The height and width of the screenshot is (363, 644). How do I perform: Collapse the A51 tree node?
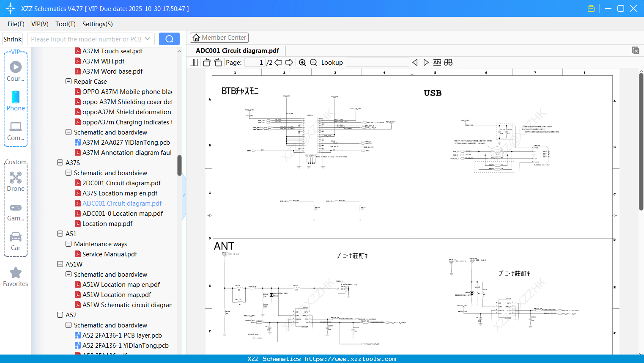pyautogui.click(x=60, y=234)
